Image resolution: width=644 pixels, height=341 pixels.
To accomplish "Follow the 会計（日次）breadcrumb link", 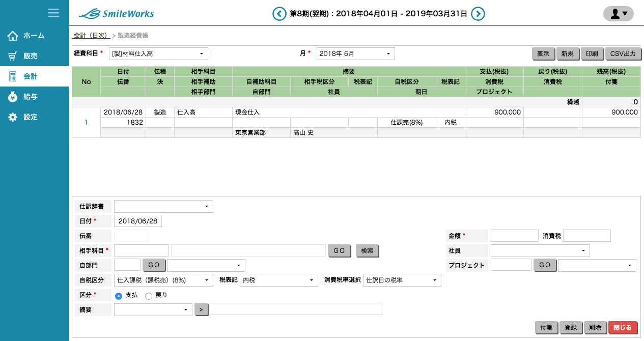I will 92,36.
